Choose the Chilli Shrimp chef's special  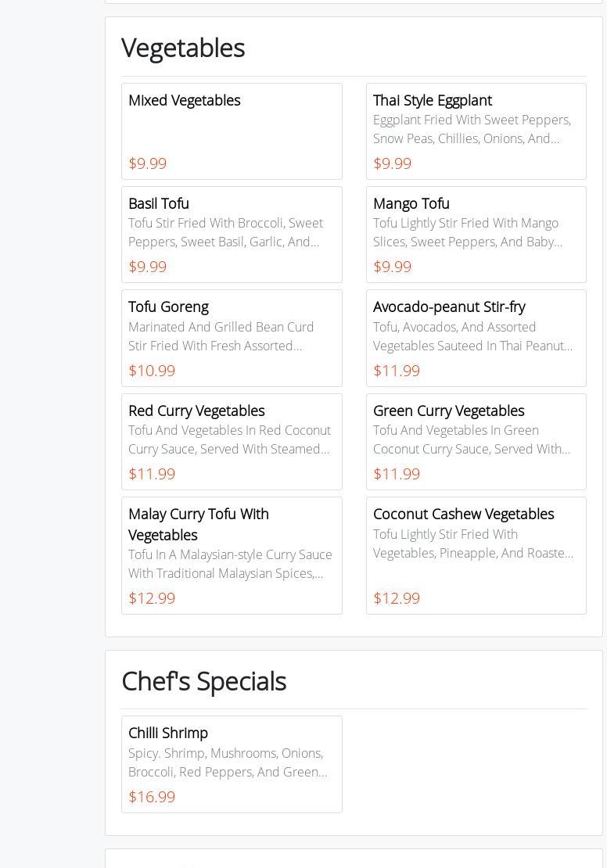232,764
